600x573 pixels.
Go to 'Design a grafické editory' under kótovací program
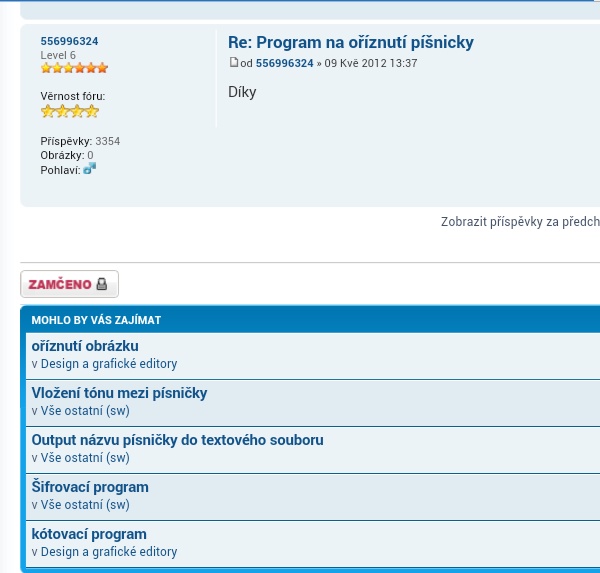click(x=109, y=552)
